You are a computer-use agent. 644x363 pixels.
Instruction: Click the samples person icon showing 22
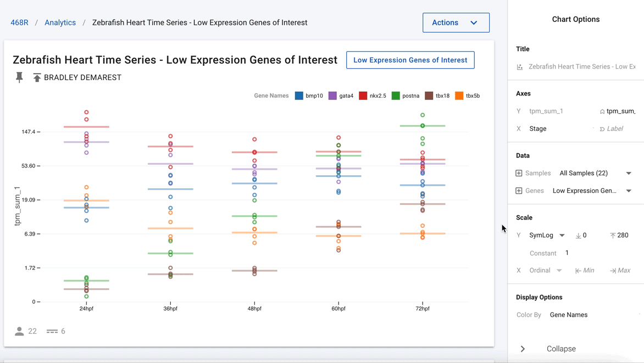(x=19, y=331)
